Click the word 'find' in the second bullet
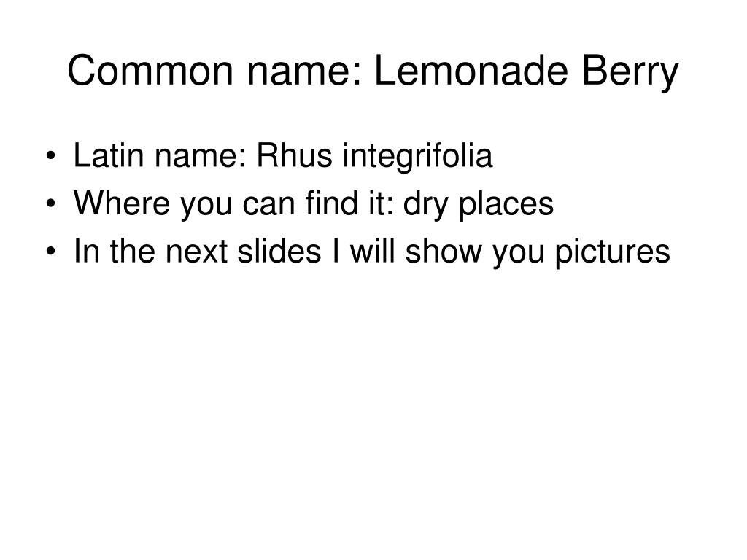Screen dimensions: 747x560 [332, 203]
